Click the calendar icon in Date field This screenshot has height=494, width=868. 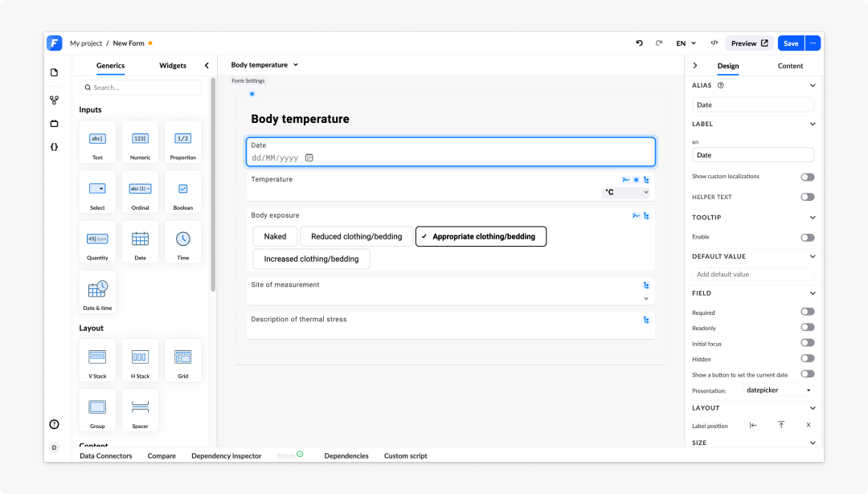tap(309, 157)
